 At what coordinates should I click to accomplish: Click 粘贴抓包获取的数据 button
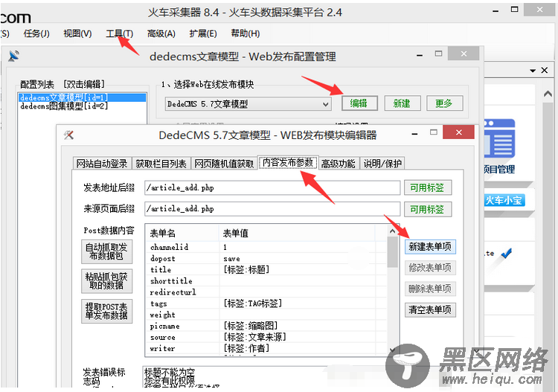tap(106, 281)
